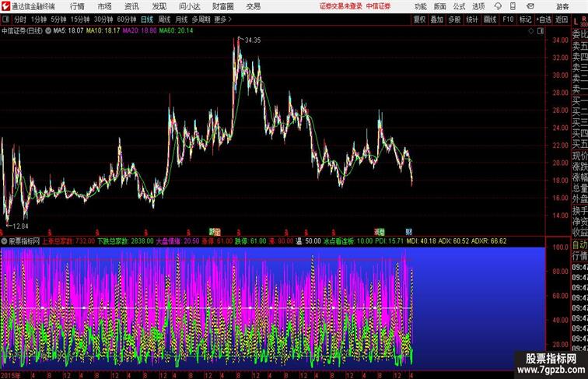Click the blue 财 event marker
Image resolution: width=588 pixels, height=379 pixels.
click(409, 232)
